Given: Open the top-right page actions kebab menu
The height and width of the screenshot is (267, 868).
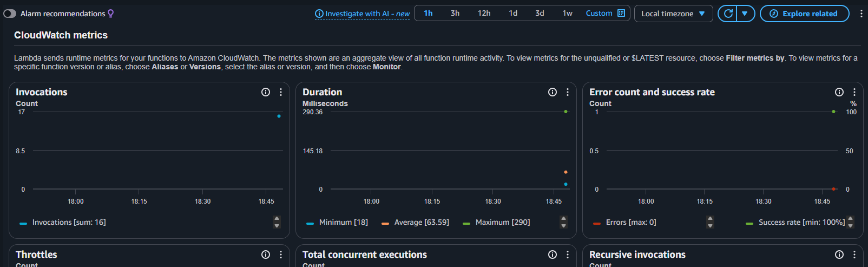Looking at the screenshot, I should point(861,14).
